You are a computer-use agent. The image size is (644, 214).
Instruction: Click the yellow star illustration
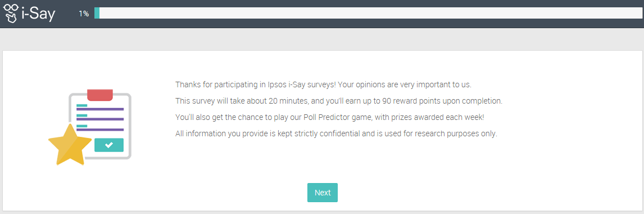tap(70, 144)
